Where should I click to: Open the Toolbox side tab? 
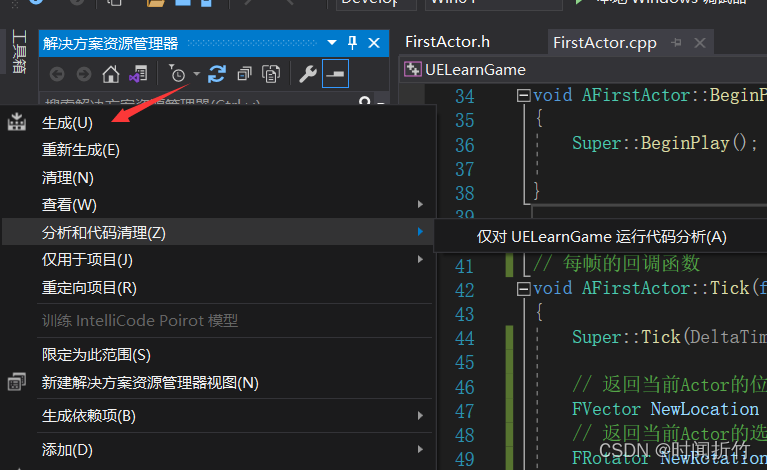click(19, 52)
